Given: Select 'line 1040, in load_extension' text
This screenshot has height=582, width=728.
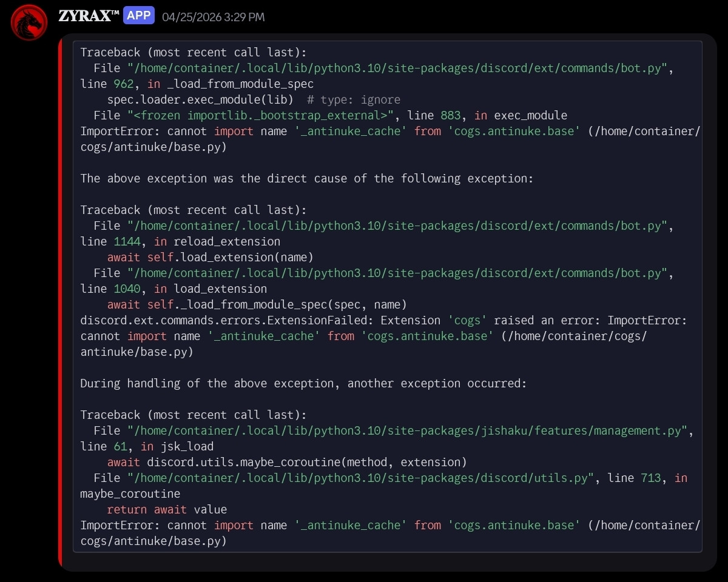Looking at the screenshot, I should point(174,289).
